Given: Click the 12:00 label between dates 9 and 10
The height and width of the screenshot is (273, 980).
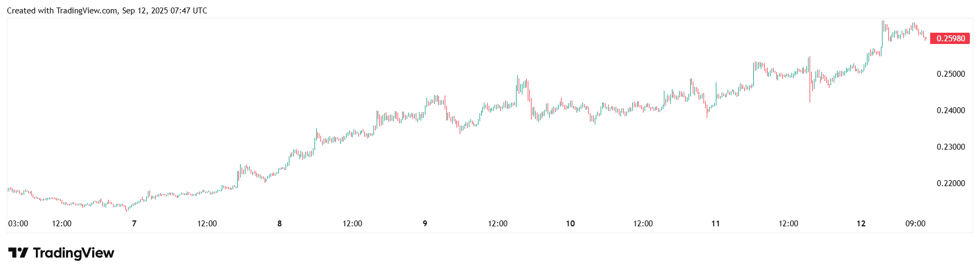Looking at the screenshot, I should (498, 224).
